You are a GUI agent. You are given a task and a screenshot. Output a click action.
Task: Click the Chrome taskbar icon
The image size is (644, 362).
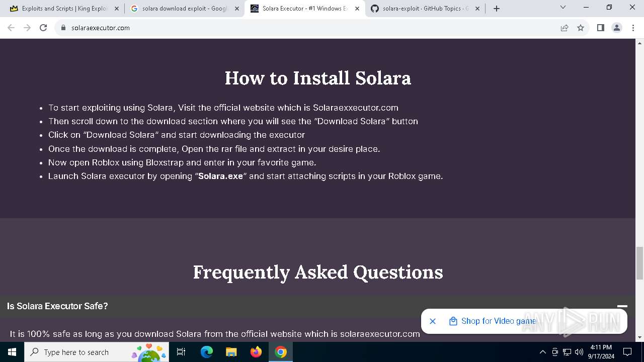tap(281, 352)
